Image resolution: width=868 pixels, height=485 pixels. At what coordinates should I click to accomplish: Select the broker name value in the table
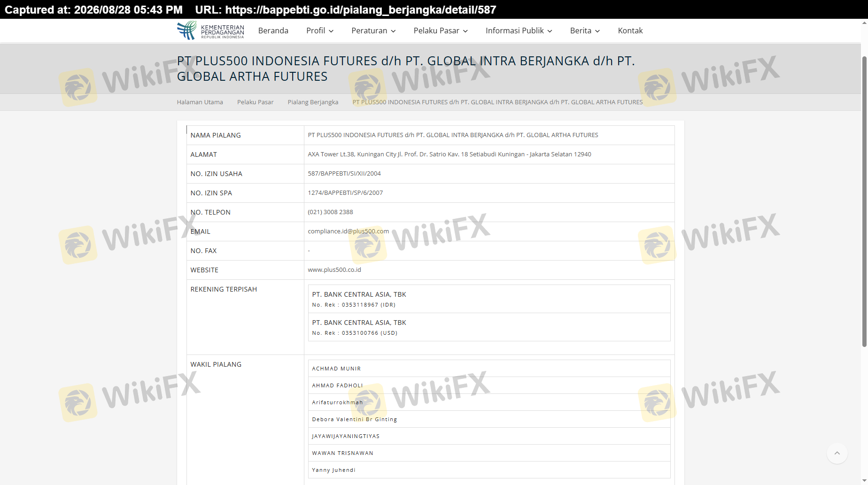[453, 135]
